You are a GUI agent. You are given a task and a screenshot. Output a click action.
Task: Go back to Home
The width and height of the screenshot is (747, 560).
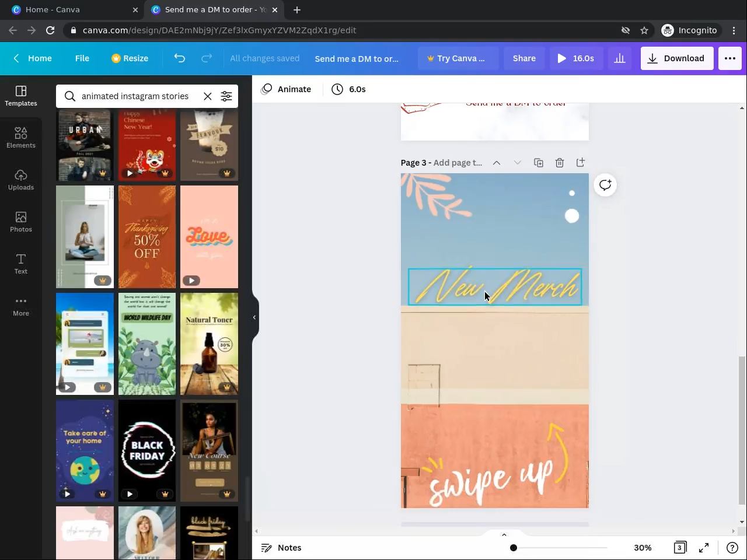[x=33, y=58]
